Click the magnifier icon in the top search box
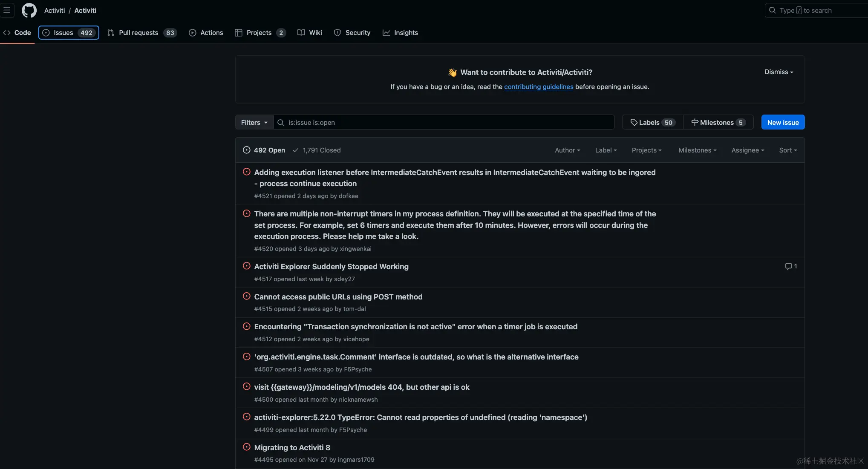This screenshot has height=469, width=868. click(772, 10)
